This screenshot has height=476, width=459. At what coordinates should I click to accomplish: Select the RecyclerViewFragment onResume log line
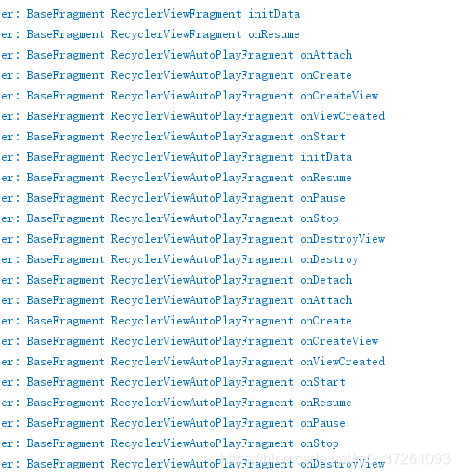pos(151,34)
